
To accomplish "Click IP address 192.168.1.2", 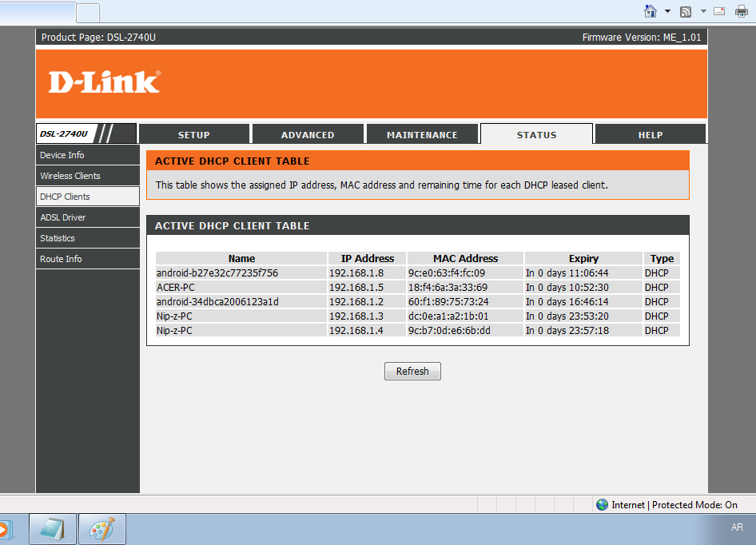I will tap(356, 302).
